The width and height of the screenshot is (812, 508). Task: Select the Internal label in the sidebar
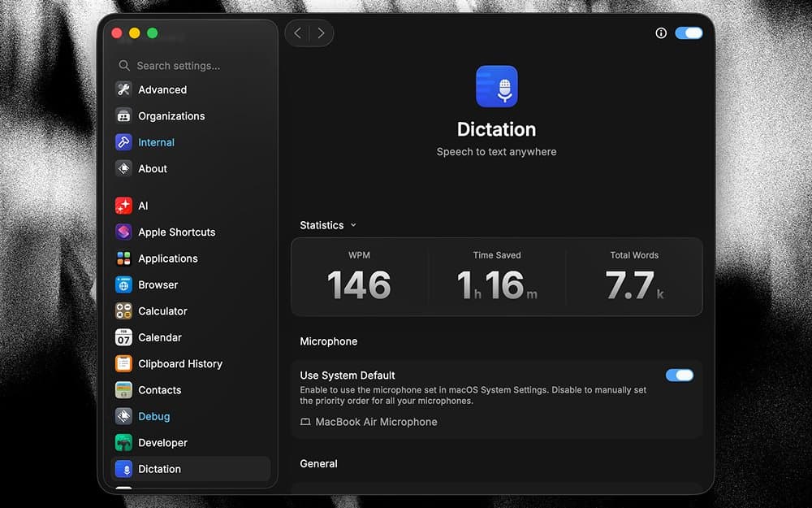pyautogui.click(x=156, y=142)
